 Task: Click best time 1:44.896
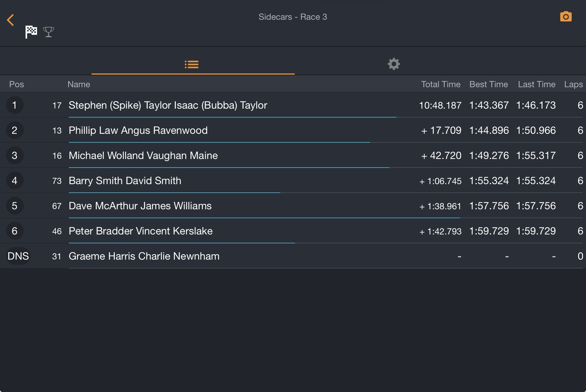(489, 130)
